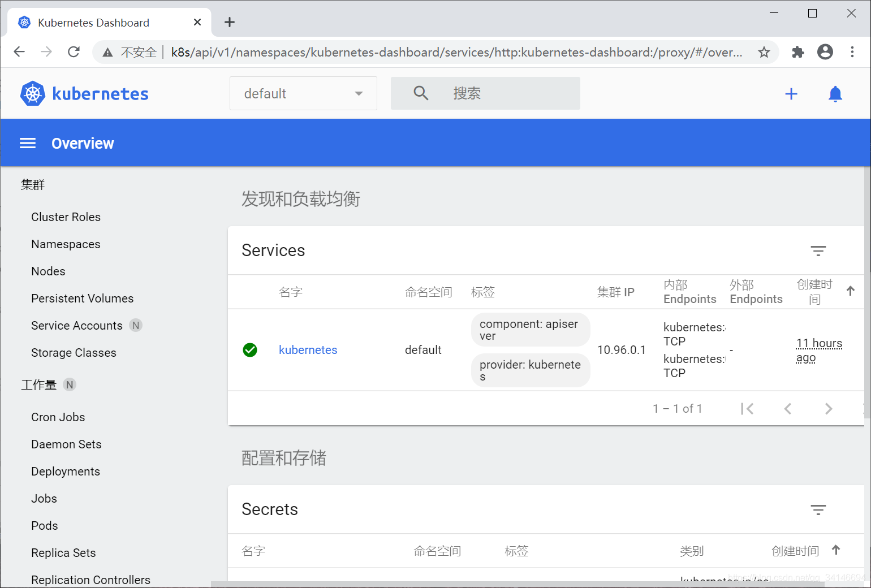Click Services creation time sort arrow
Screen dimensions: 871x588
(850, 291)
